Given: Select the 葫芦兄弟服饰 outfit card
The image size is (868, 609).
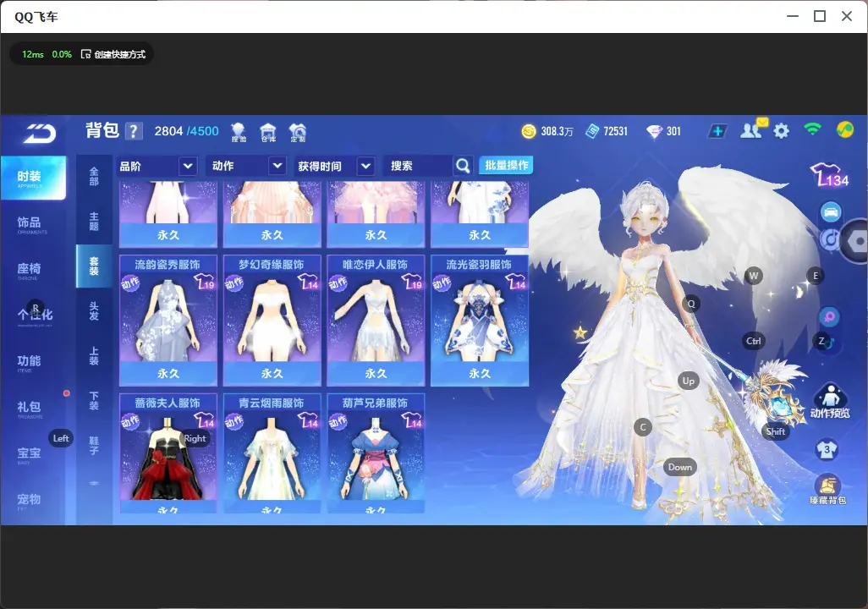Looking at the screenshot, I should (x=376, y=453).
